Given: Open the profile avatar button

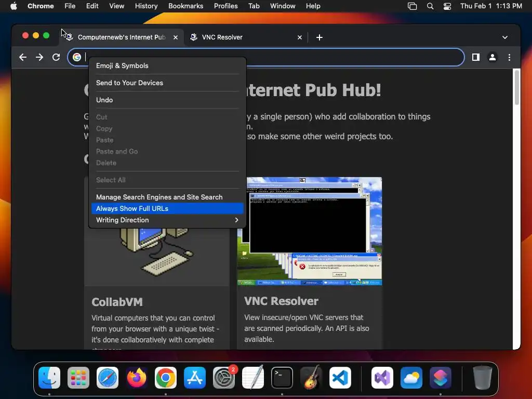Looking at the screenshot, I should [x=493, y=57].
